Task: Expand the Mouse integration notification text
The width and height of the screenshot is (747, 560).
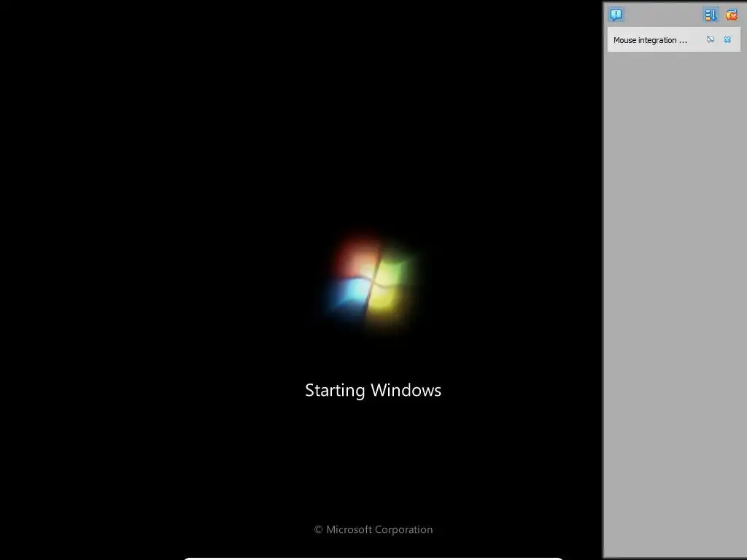Action: [x=650, y=40]
